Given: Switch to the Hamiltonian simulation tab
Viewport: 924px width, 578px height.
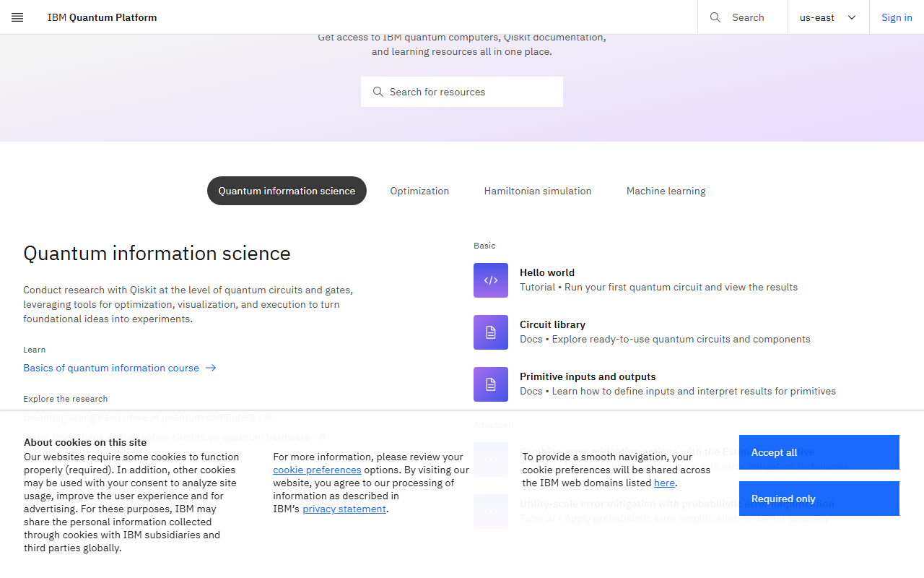Looking at the screenshot, I should coord(538,191).
